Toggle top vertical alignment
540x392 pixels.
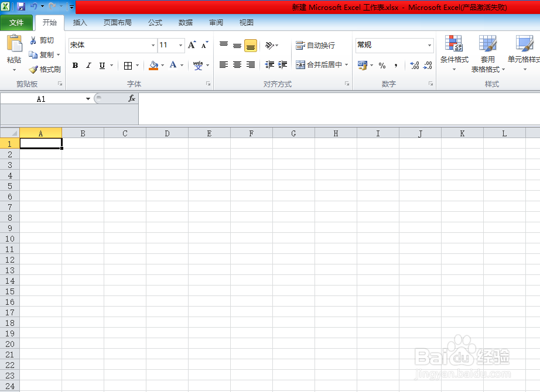(x=224, y=45)
